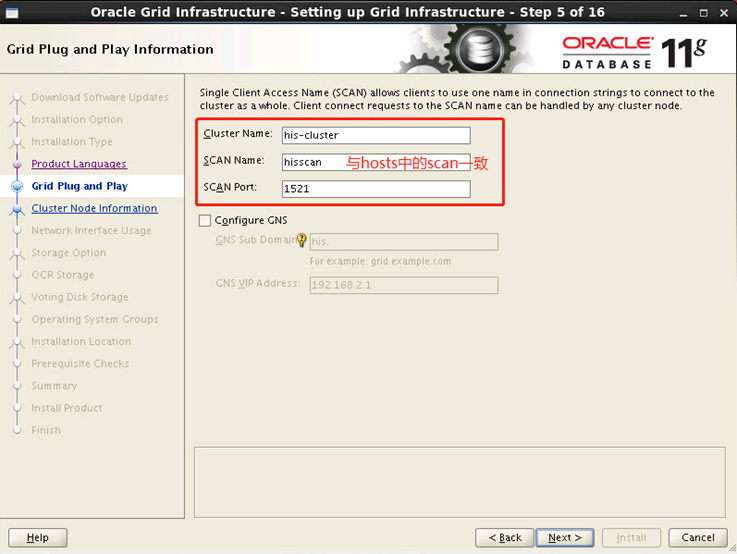Maximize the installer window
This screenshot has height=554, width=737.
coord(704,13)
